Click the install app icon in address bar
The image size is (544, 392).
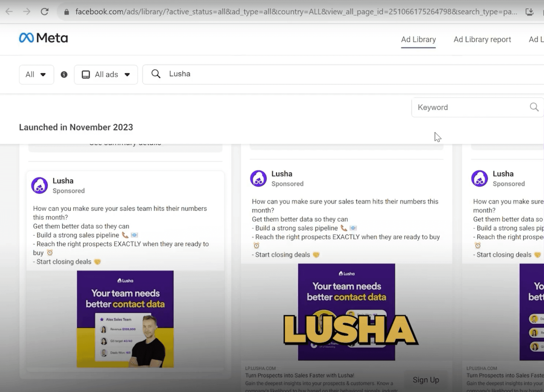pos(529,12)
